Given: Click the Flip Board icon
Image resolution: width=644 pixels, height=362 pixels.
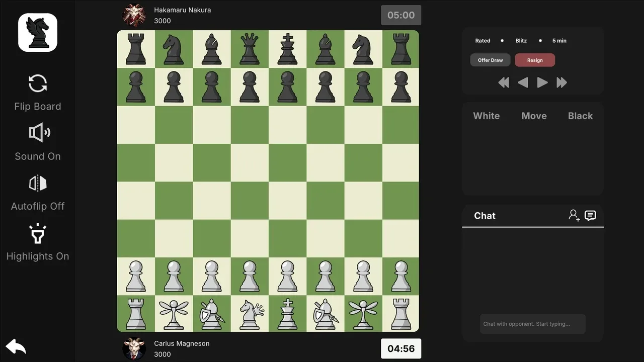Looking at the screenshot, I should pyautogui.click(x=38, y=83).
